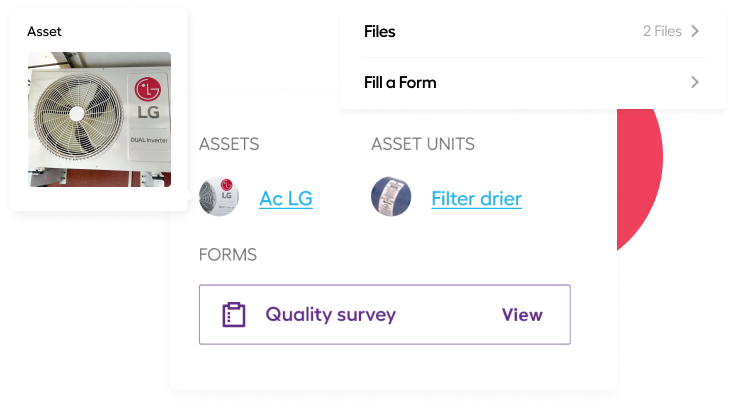Follow the Filter drier asset unit link
This screenshot has width=730, height=409.
[x=476, y=199]
